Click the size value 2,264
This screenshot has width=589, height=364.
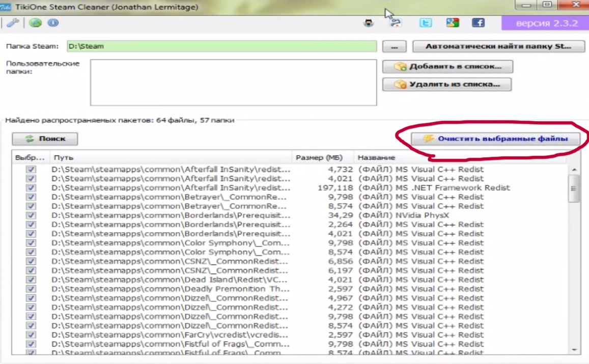point(341,224)
